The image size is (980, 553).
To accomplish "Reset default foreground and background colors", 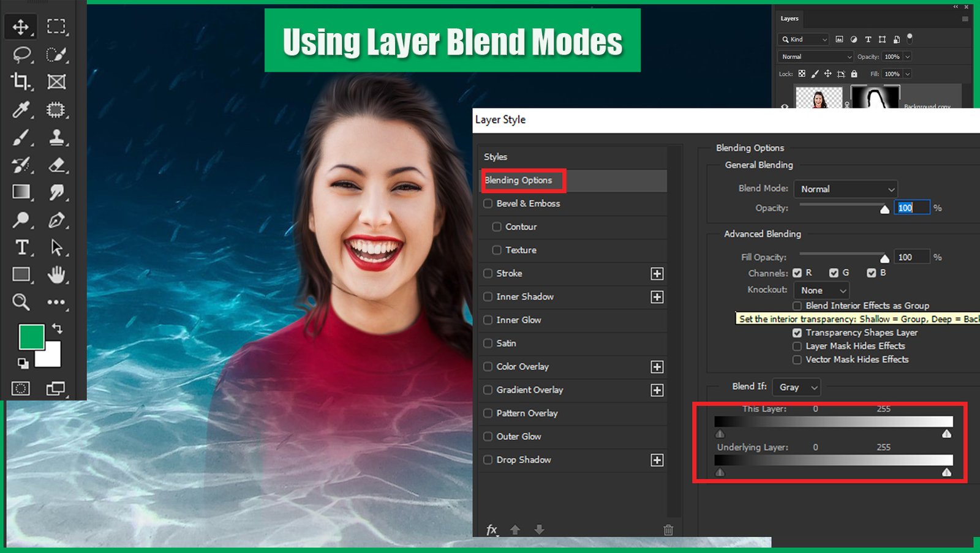I will point(23,363).
